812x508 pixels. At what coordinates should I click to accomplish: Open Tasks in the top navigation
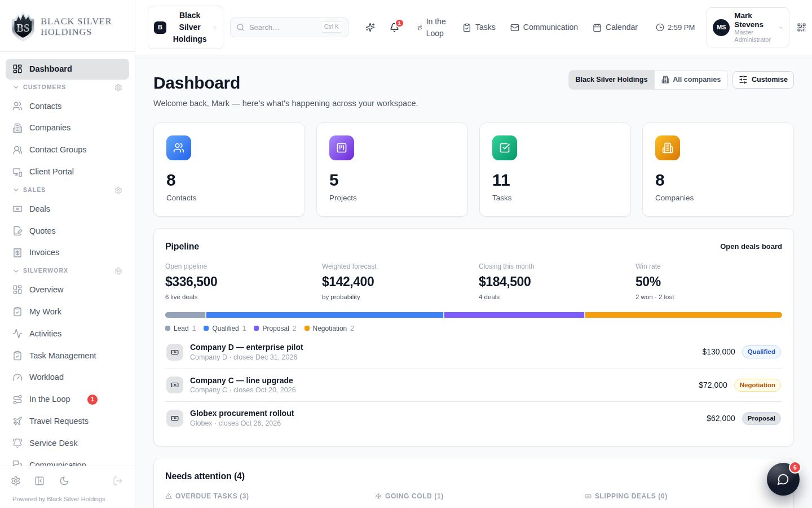tap(479, 27)
